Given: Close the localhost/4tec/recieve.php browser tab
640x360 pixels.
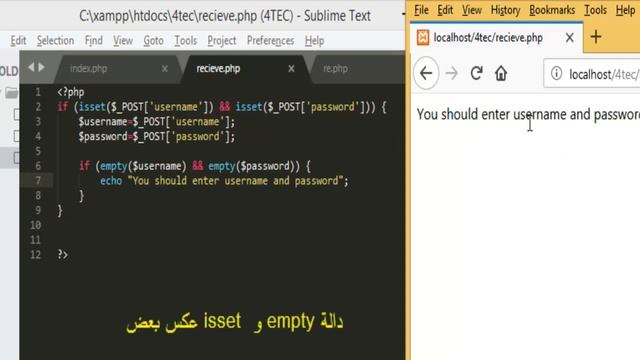Looking at the screenshot, I should pyautogui.click(x=570, y=38).
